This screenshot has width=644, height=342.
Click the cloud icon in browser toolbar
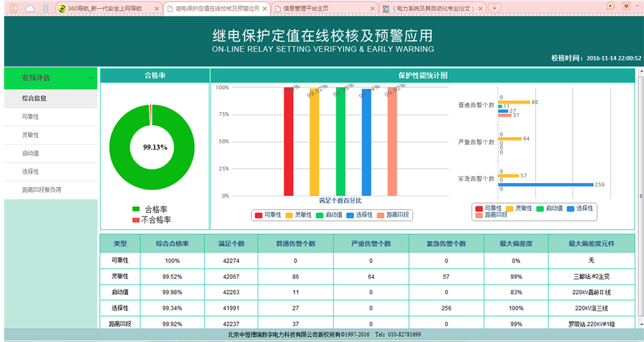coord(29,8)
